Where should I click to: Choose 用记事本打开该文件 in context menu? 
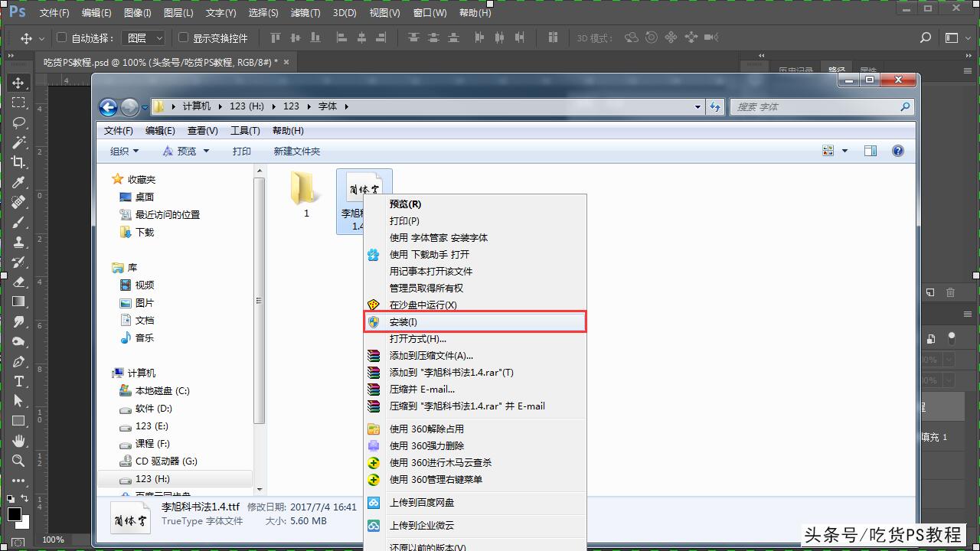[x=475, y=272]
